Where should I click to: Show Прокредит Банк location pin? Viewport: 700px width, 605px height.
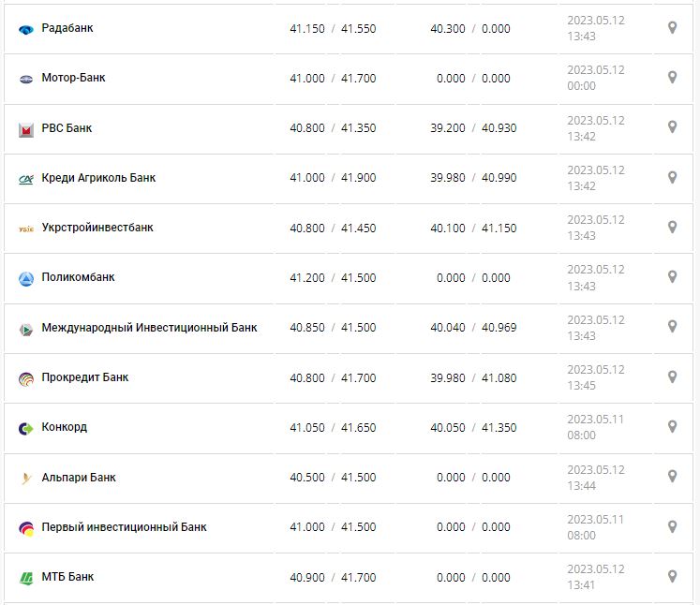[672, 376]
